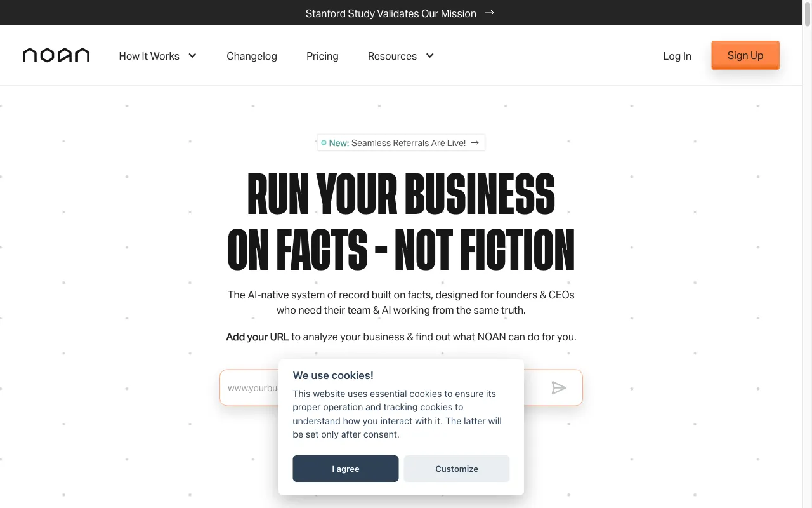Accept cookies with I agree

click(346, 469)
